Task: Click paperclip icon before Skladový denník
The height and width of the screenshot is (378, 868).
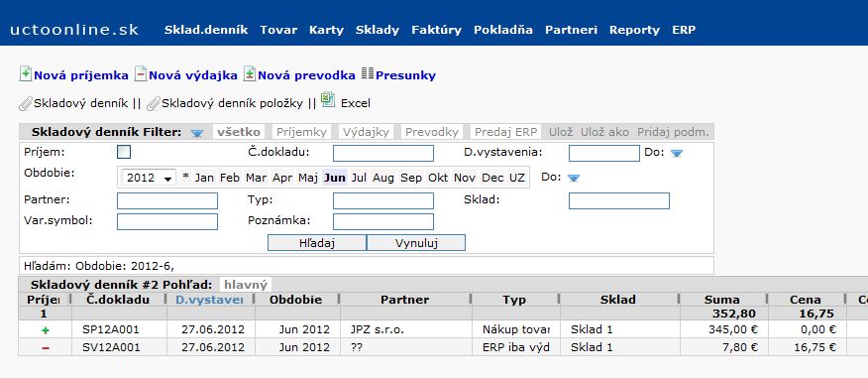Action: point(26,103)
